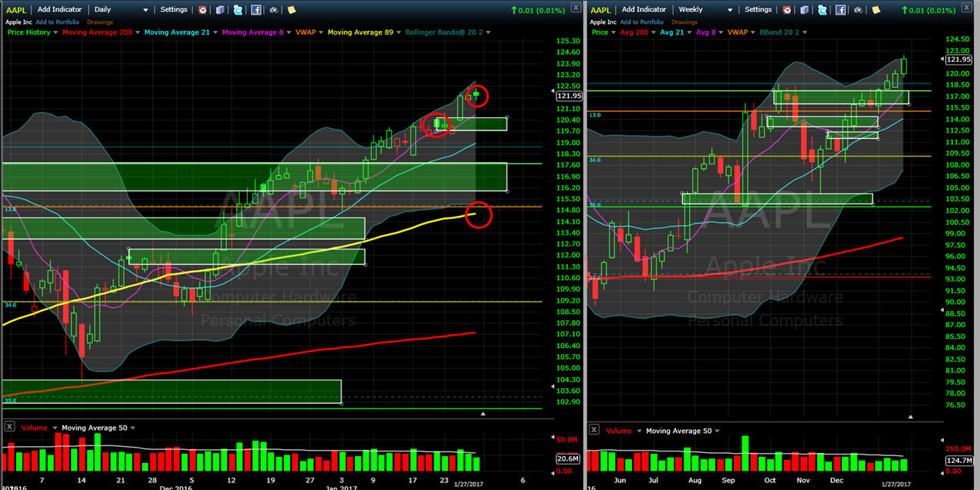Open the yellow sticky note icon on Daily chart
980x490 pixels.
(x=292, y=10)
